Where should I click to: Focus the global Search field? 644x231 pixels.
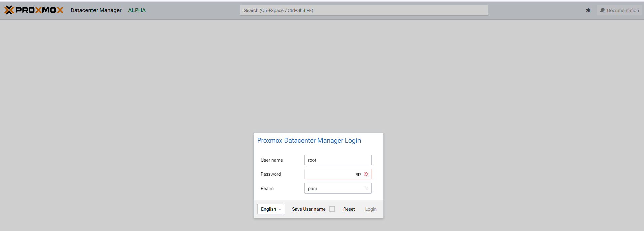click(x=364, y=10)
